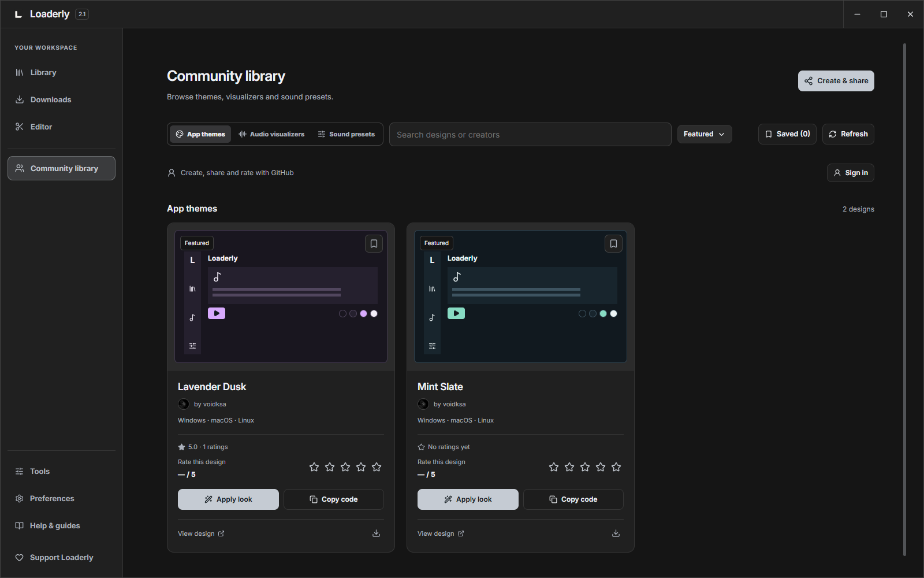The width and height of the screenshot is (924, 578).
Task: Click the Lavender Dusk preview thumbnail
Action: point(281,297)
